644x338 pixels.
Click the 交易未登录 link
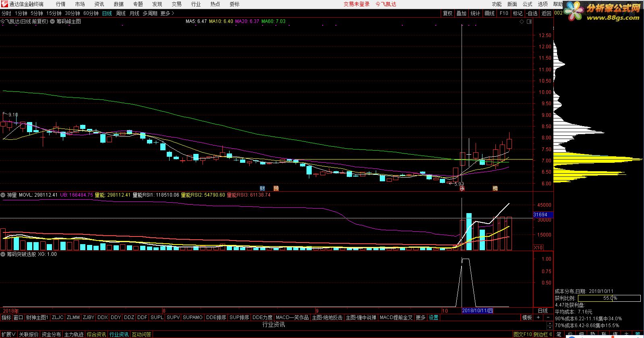[356, 4]
